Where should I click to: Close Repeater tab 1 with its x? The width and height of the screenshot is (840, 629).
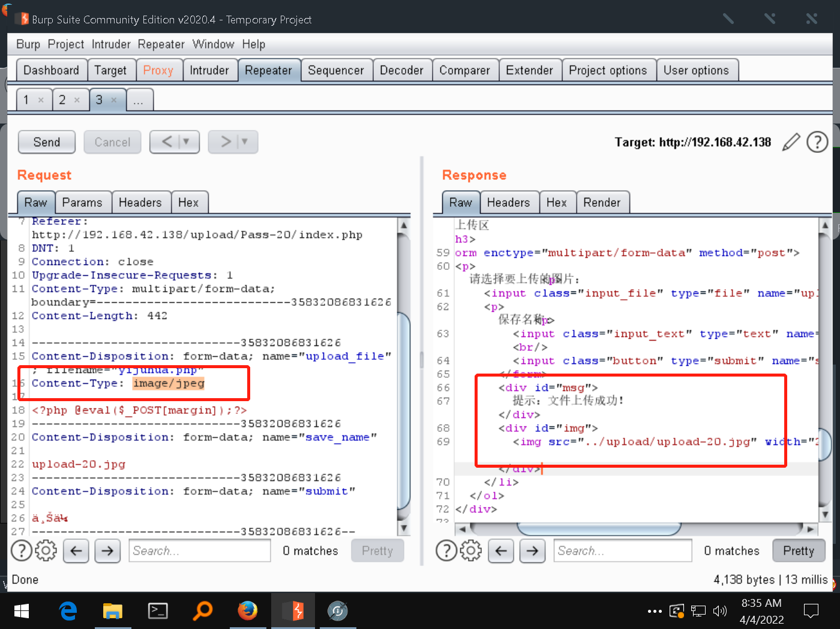(41, 100)
